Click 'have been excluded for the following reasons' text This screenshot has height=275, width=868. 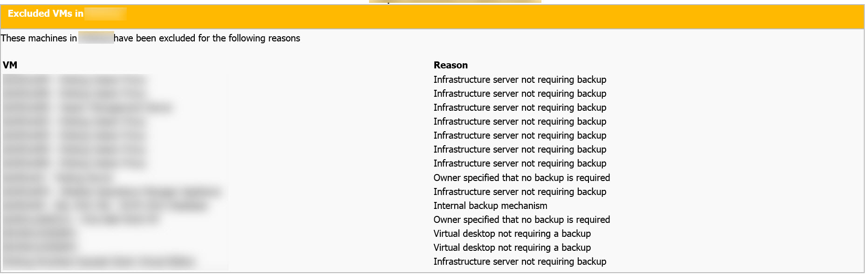(207, 38)
